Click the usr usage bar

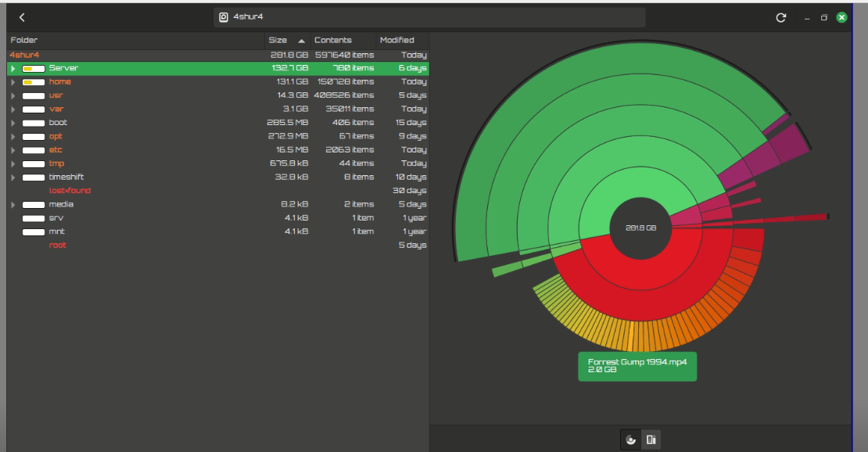[x=33, y=96]
